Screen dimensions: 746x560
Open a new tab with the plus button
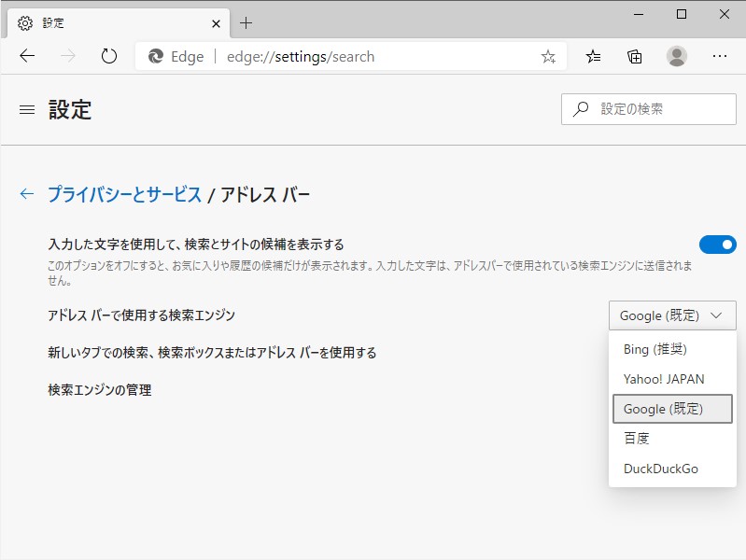pyautogui.click(x=246, y=22)
